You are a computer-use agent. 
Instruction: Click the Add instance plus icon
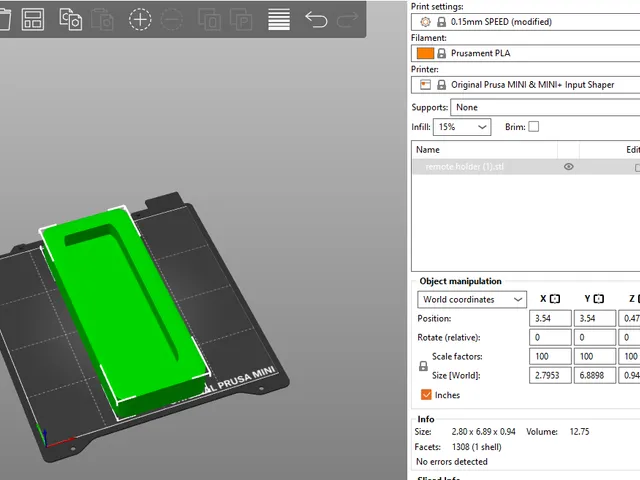[x=140, y=19]
